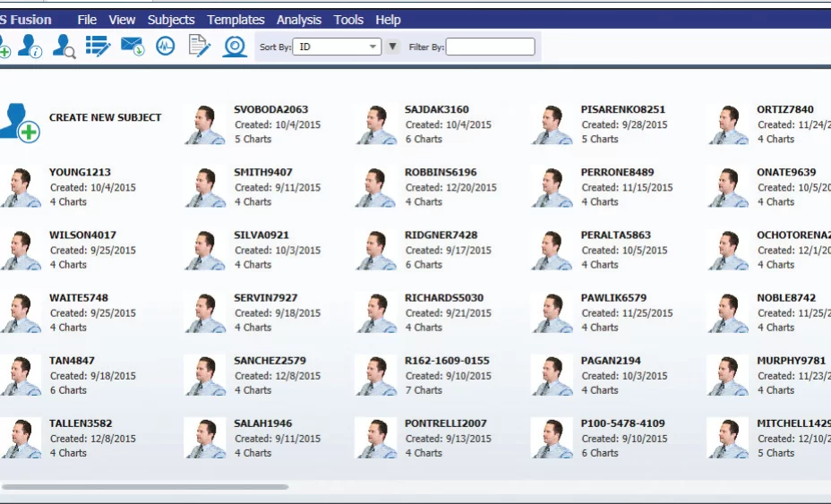831x504 pixels.
Task: Click the horizontal scrollbar at the bottom
Action: click(145, 487)
